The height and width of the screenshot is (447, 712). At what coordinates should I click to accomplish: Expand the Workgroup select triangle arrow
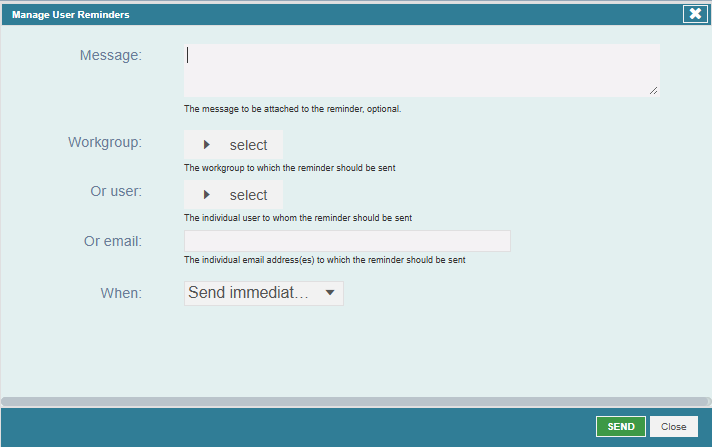[207, 145]
